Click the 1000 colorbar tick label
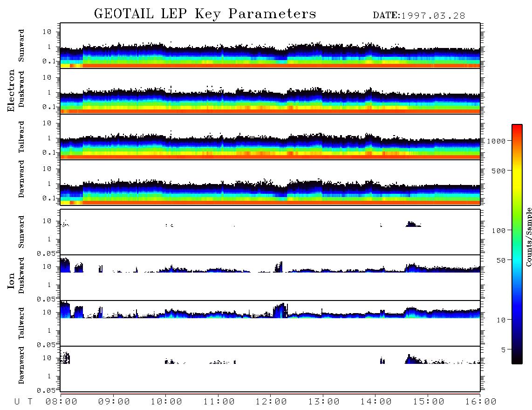The width and height of the screenshot is (532, 410). [496, 141]
